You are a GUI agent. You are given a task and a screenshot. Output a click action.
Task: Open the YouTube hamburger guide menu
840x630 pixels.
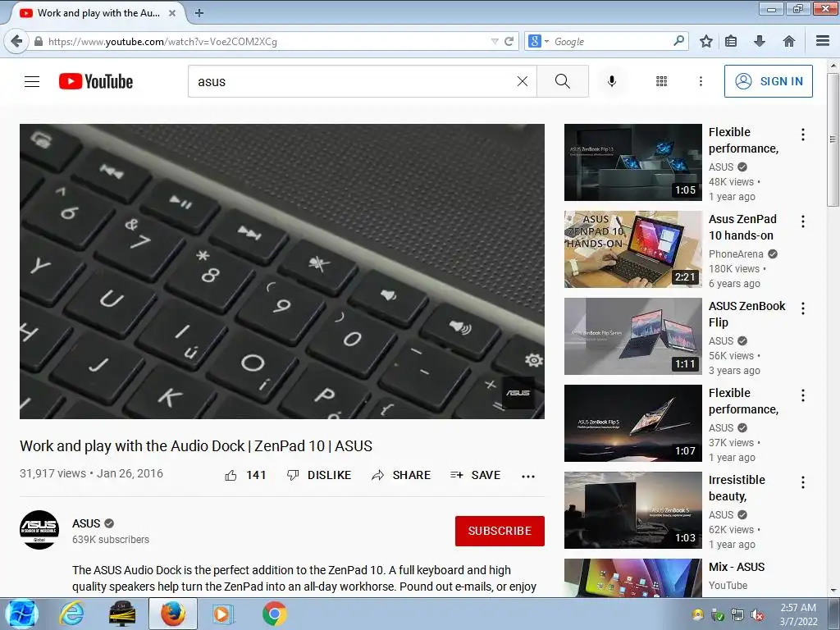32,81
